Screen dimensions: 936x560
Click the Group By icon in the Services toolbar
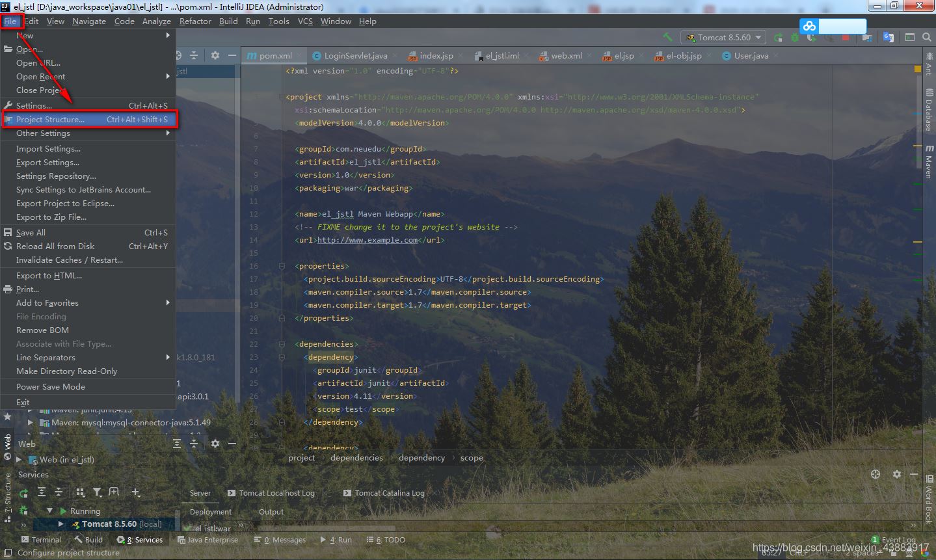click(81, 492)
